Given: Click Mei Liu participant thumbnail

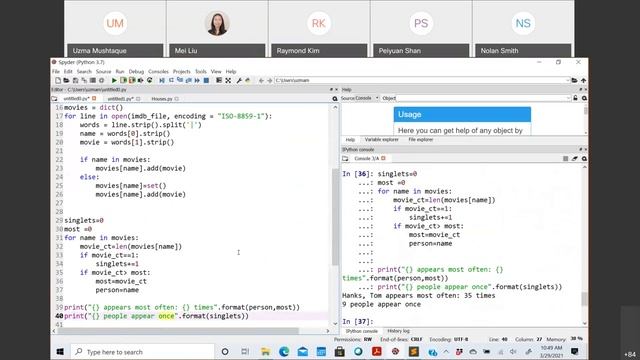Looking at the screenshot, I should point(217,29).
